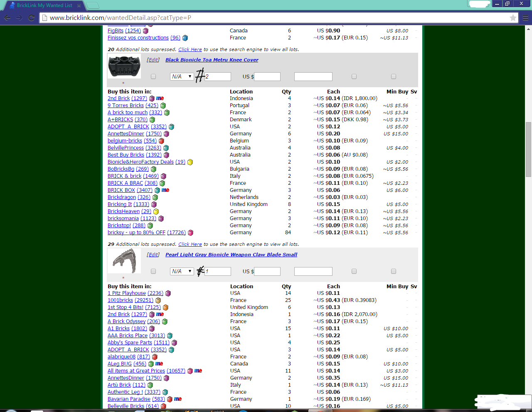Click the cube icon beside Authentic Leg !
This screenshot has height=412, width=532.
(x=165, y=392)
